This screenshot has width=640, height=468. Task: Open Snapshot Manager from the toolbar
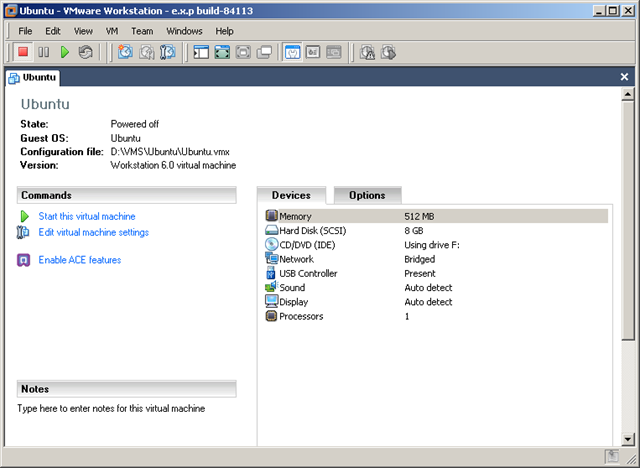[x=167, y=52]
